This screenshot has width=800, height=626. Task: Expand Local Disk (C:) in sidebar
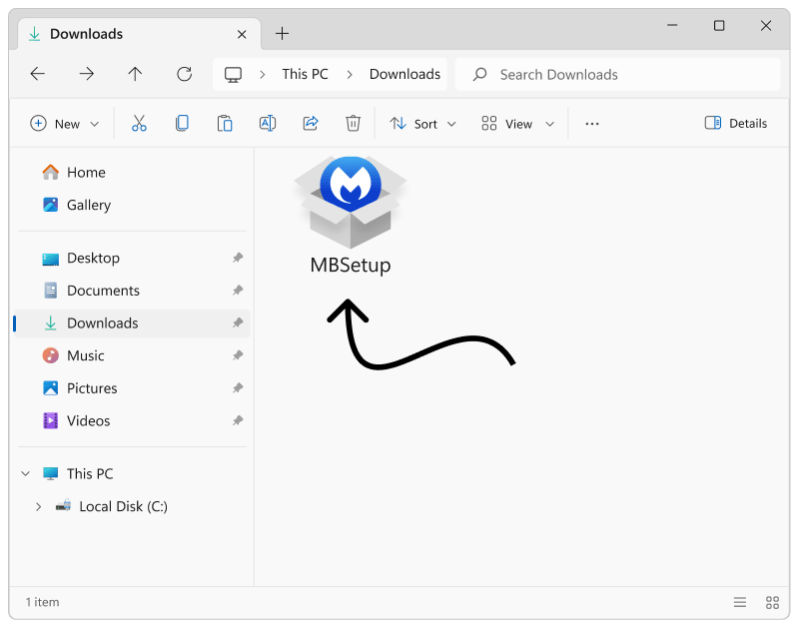click(39, 506)
